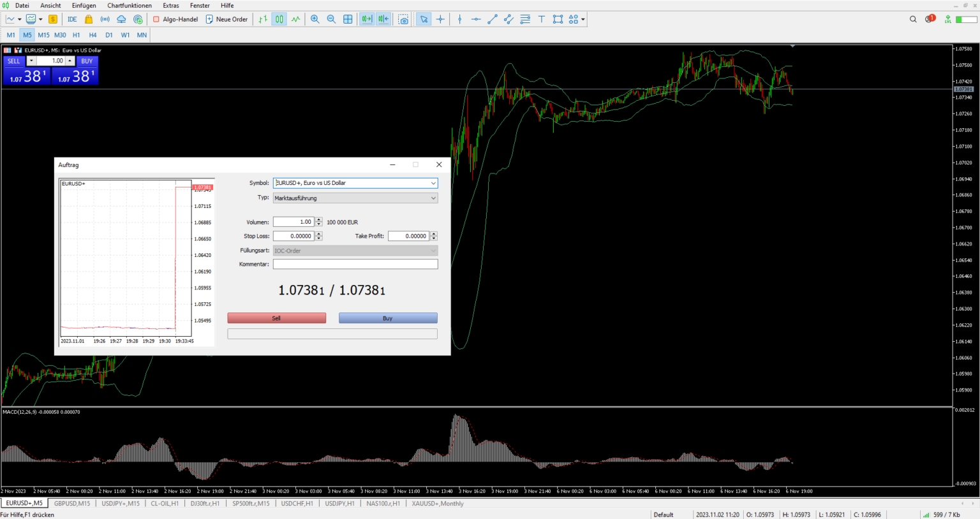Draw a trendline using the trendline tool icon
Viewport: 980px width, 519px height.
492,19
